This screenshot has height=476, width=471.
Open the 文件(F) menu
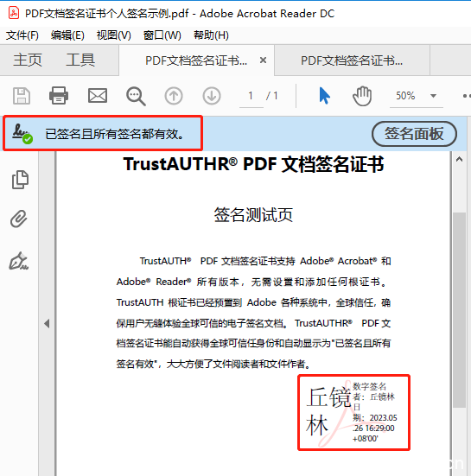click(22, 35)
